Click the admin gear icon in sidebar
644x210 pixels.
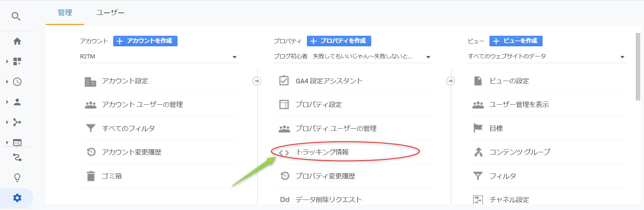click(17, 198)
